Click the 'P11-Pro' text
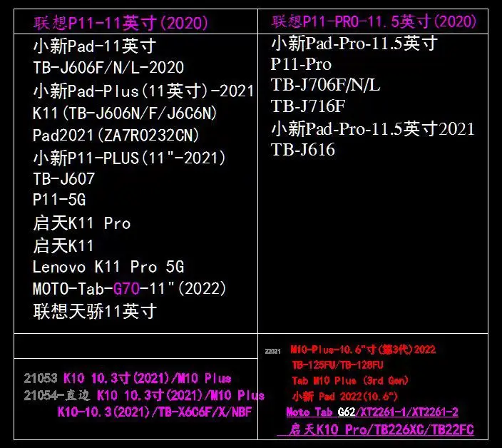The width and height of the screenshot is (502, 448). (301, 64)
